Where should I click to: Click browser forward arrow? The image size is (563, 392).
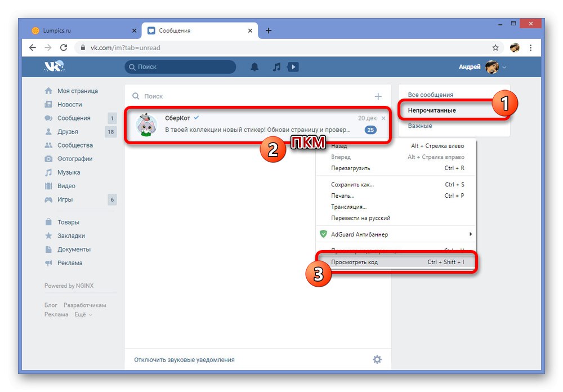[48, 47]
